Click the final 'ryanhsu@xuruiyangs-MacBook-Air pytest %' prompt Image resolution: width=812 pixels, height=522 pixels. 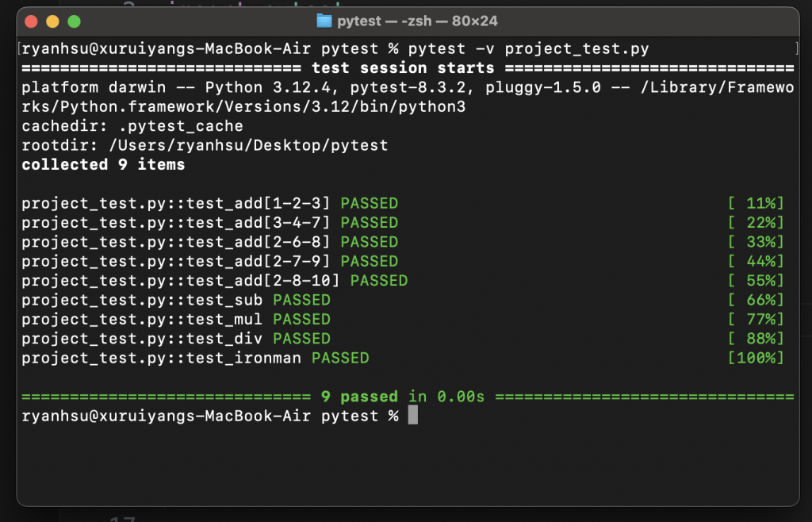[x=210, y=416]
